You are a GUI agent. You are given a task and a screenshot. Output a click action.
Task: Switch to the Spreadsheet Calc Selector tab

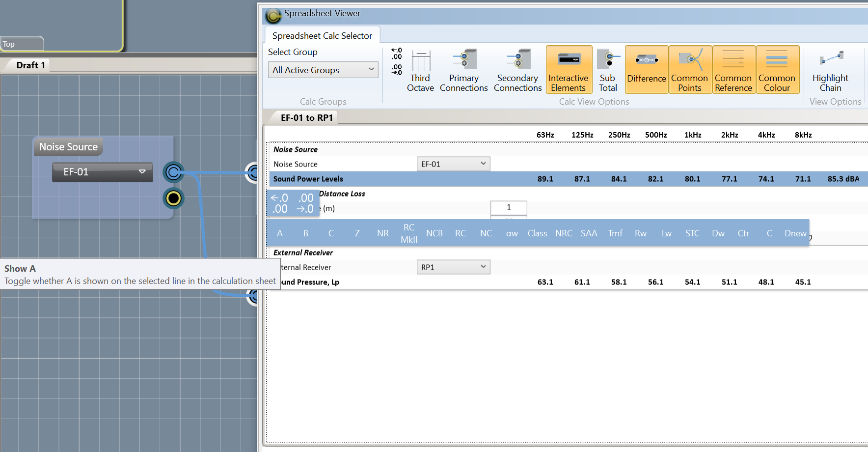pos(322,36)
